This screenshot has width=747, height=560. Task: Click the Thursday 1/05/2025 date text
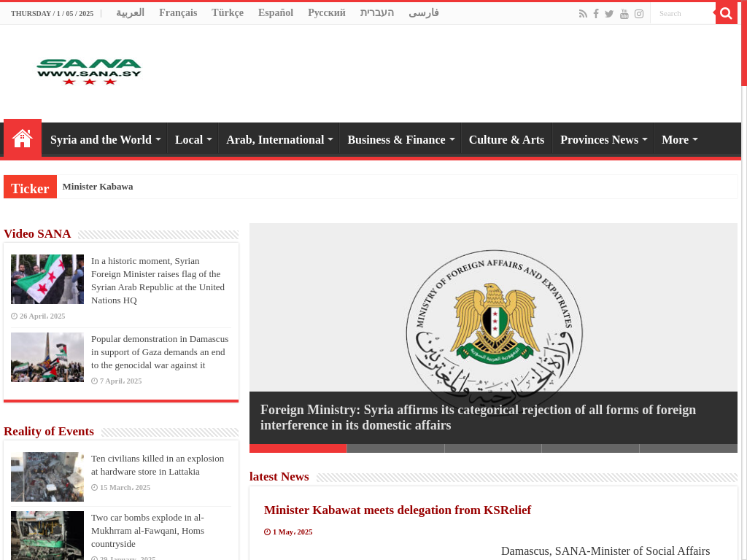point(53,14)
